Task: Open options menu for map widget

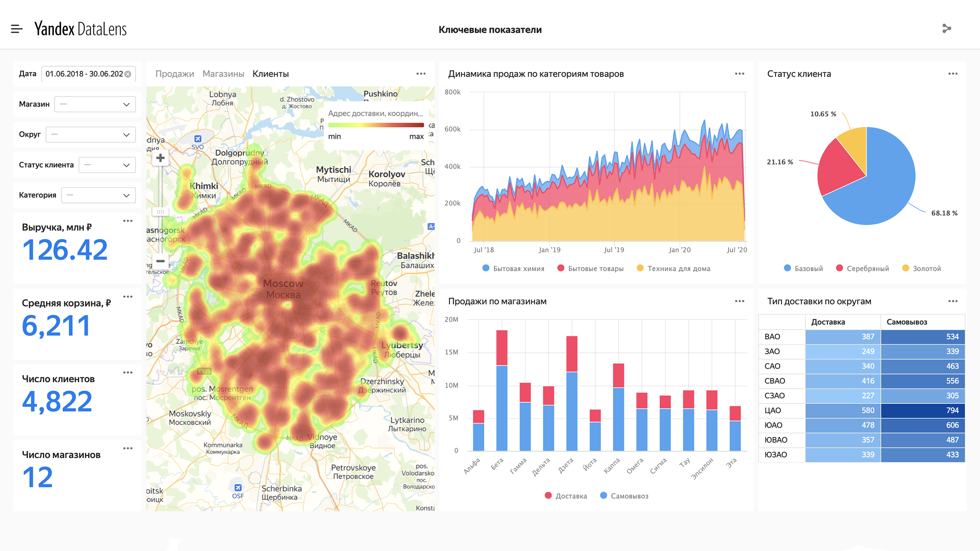Action: click(x=421, y=74)
